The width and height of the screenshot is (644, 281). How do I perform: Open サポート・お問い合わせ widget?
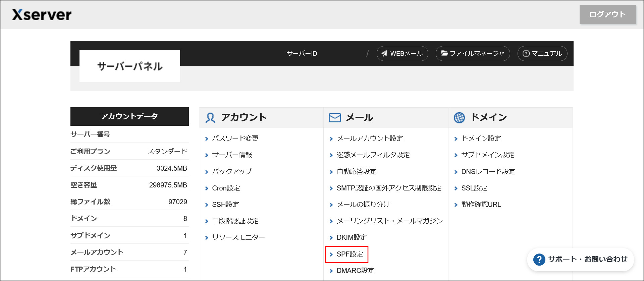[x=580, y=260]
